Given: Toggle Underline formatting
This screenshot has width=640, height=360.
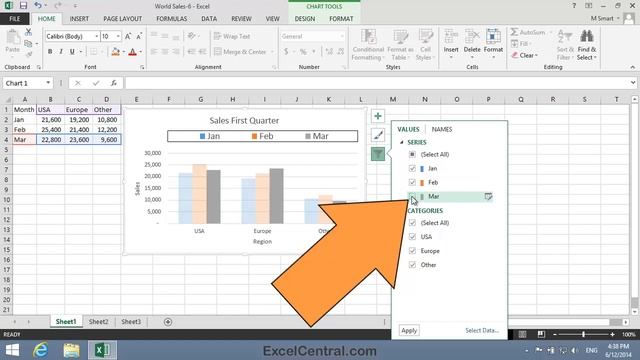Looking at the screenshot, I should 72,52.
